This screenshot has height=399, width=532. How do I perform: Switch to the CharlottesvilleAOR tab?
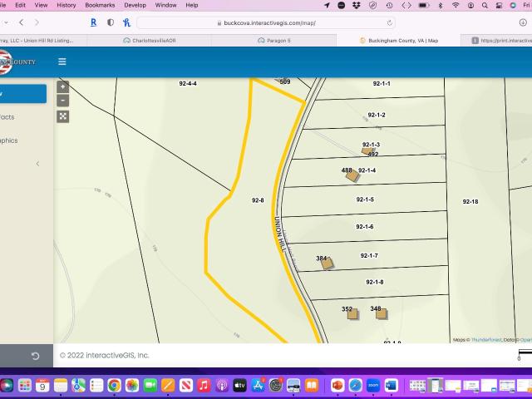click(150, 41)
